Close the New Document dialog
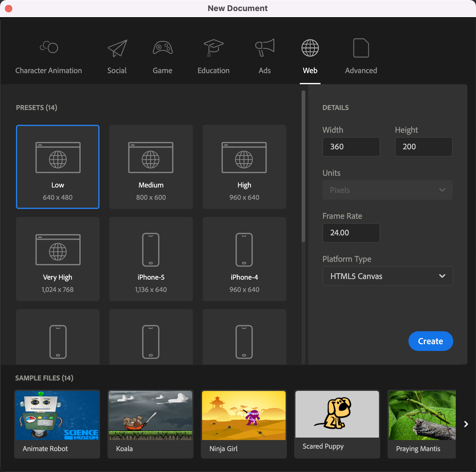The height and width of the screenshot is (472, 476). [9, 8]
